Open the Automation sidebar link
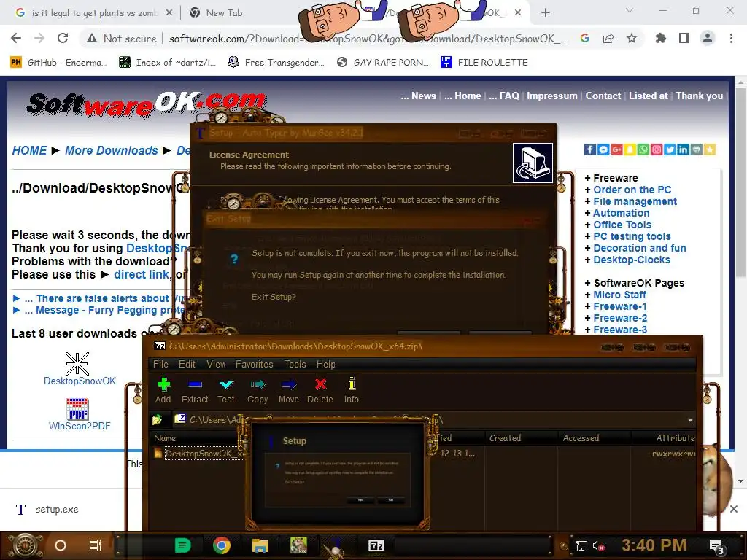The width and height of the screenshot is (747, 560). [621, 213]
